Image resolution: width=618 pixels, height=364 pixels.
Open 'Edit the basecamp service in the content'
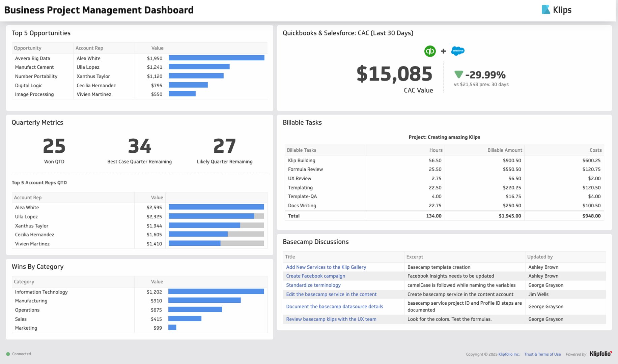[331, 294]
